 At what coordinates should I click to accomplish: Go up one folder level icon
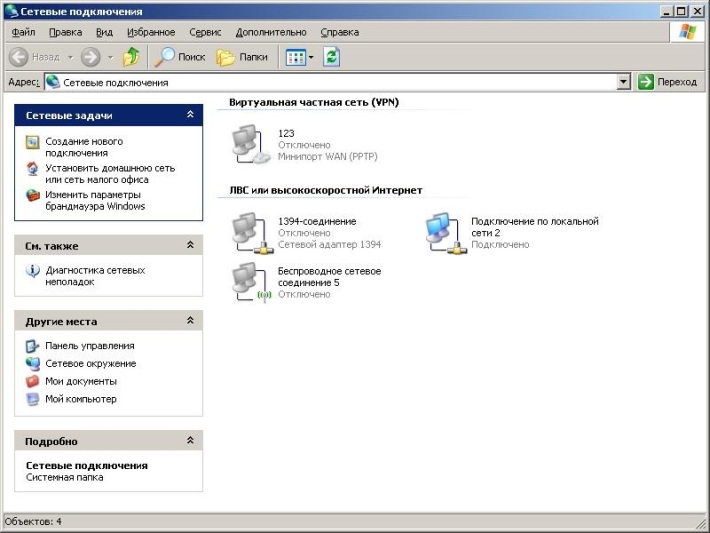131,57
